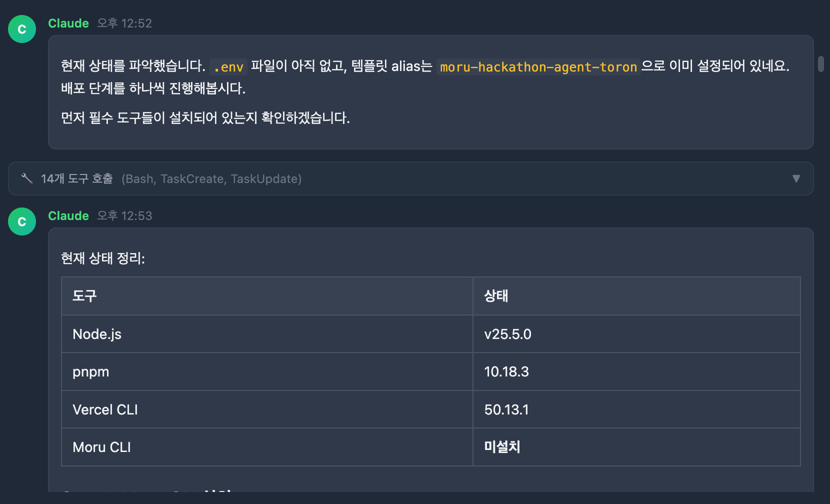Expand the tool calls dropdown arrow
The width and height of the screenshot is (830, 504).
(796, 178)
